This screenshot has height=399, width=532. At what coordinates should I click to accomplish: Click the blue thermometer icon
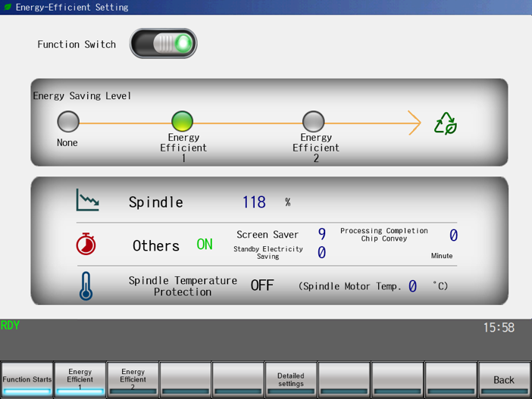(x=86, y=285)
